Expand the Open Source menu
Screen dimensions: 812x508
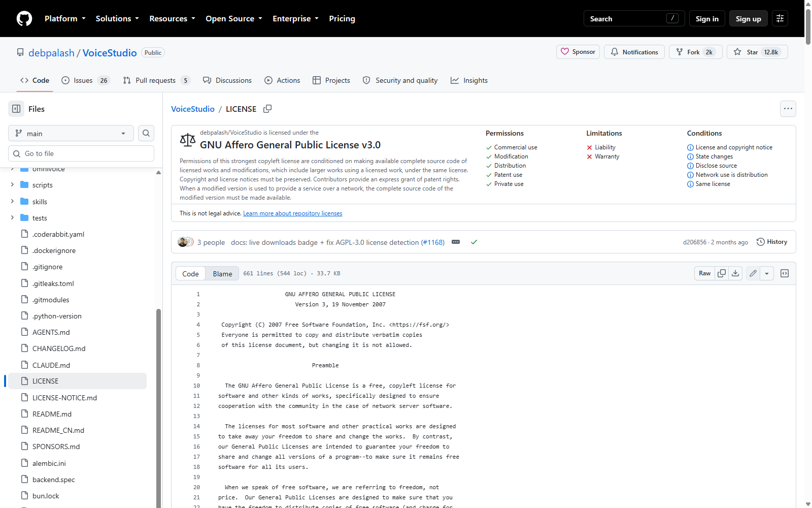(x=234, y=19)
